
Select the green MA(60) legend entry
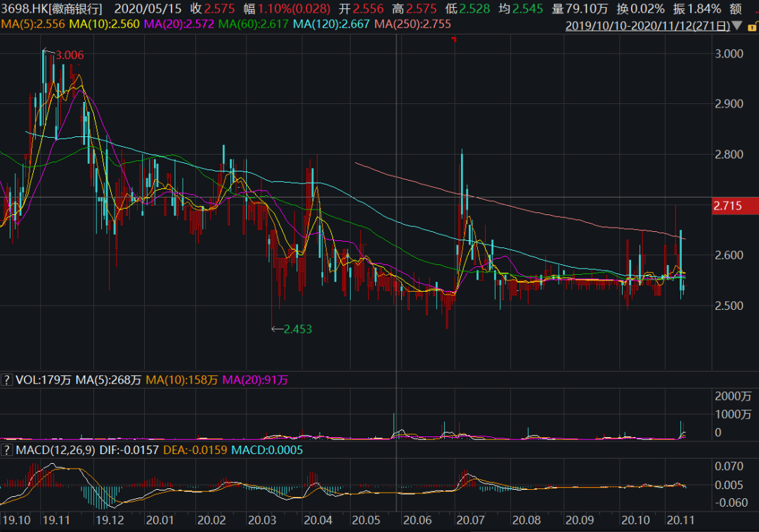coord(254,25)
